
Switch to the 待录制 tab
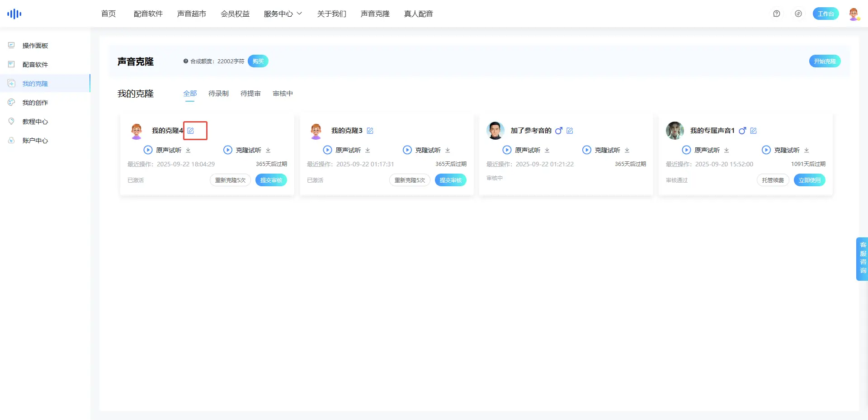pyautogui.click(x=218, y=94)
